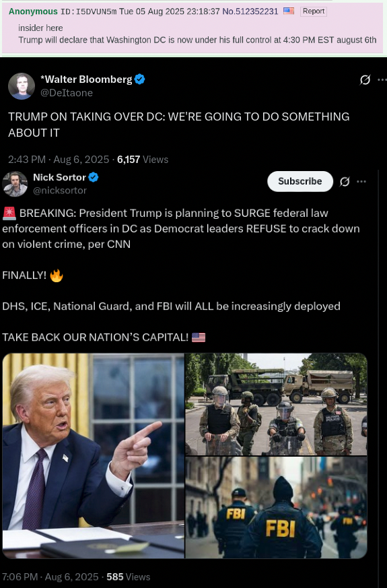
Task: Click the US flag icon on the anonymous post
Action: click(x=289, y=11)
